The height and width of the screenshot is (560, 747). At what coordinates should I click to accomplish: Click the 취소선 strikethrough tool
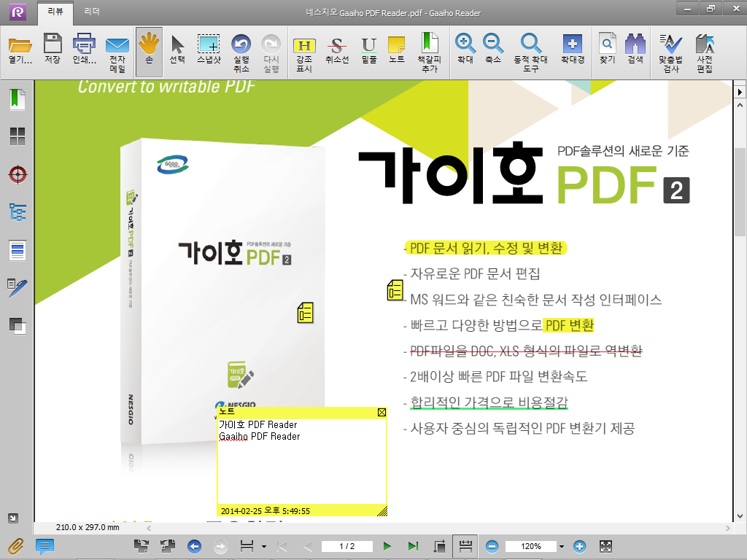coord(336,51)
